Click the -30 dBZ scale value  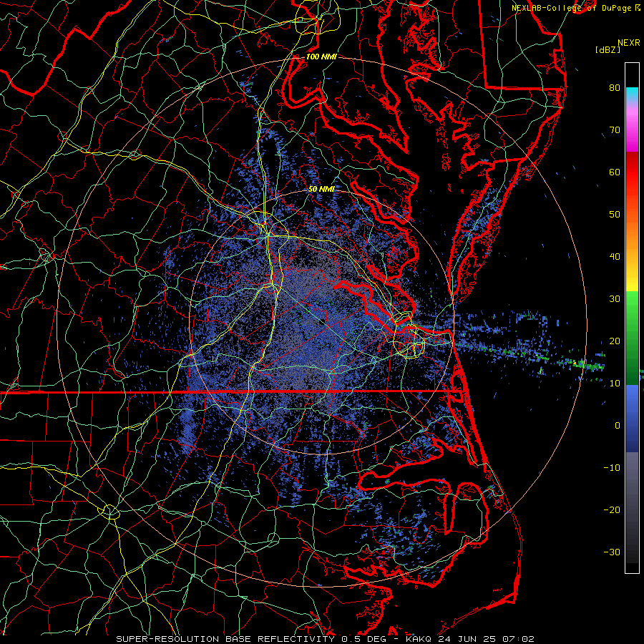point(612,552)
